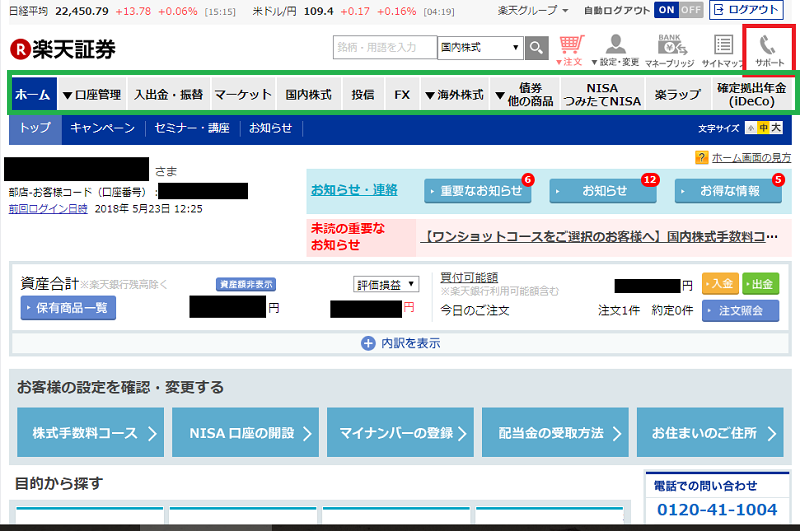The width and height of the screenshot is (800, 531).
Task: Select the トップ sub-tab
Action: (35, 128)
